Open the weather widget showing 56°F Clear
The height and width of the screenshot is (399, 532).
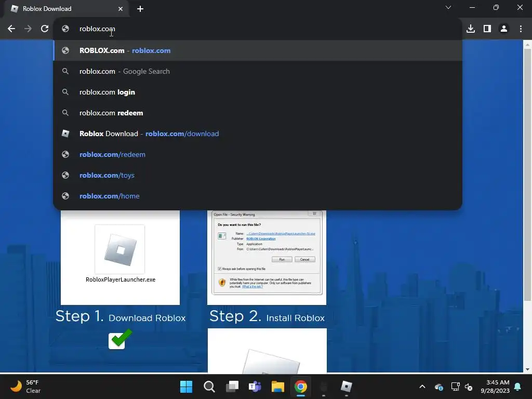pos(26,387)
